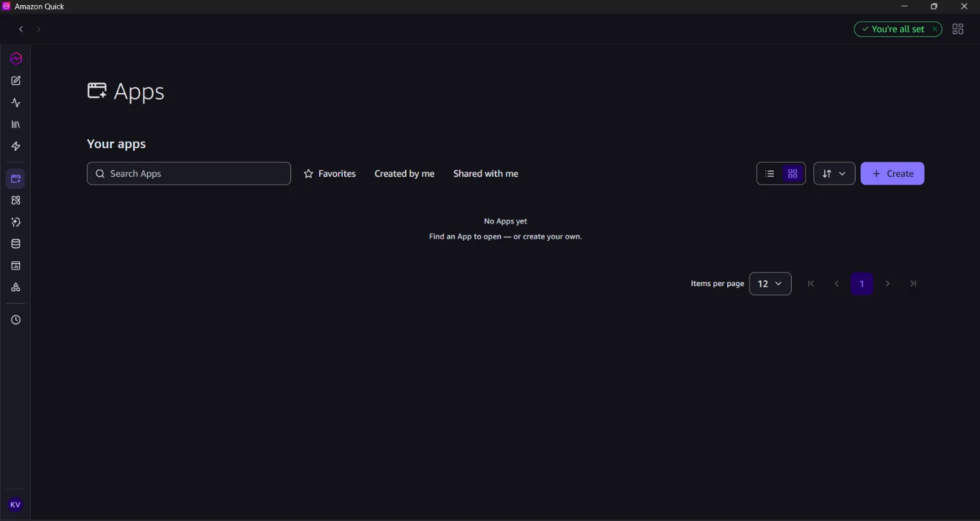Screen dimensions: 980x521
Task: Dismiss the You're all set badge
Action: point(935,29)
